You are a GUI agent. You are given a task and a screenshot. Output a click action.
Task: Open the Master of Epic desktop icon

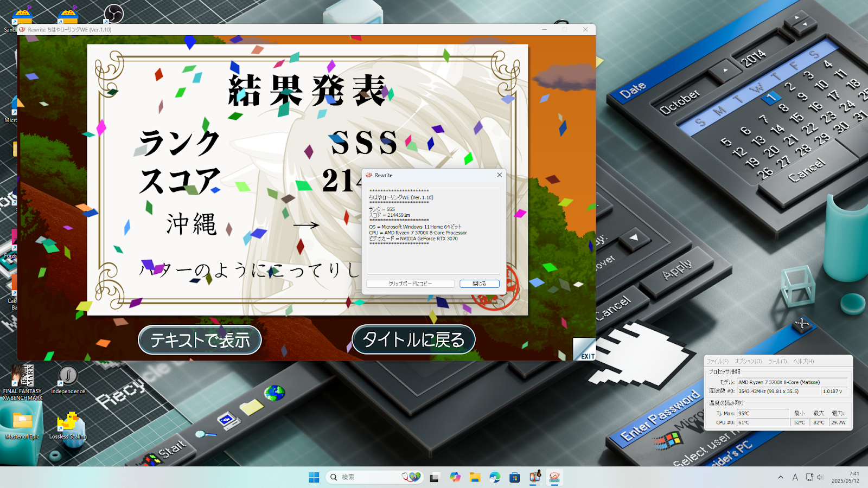click(x=22, y=425)
